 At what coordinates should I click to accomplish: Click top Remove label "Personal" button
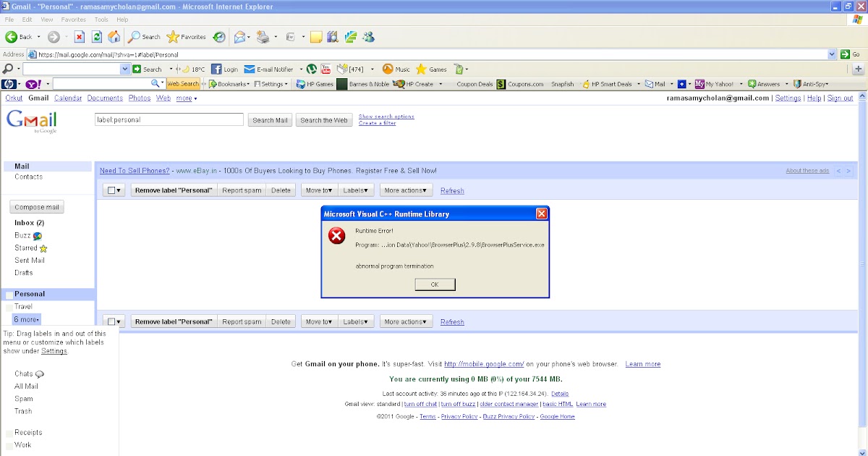coord(174,190)
